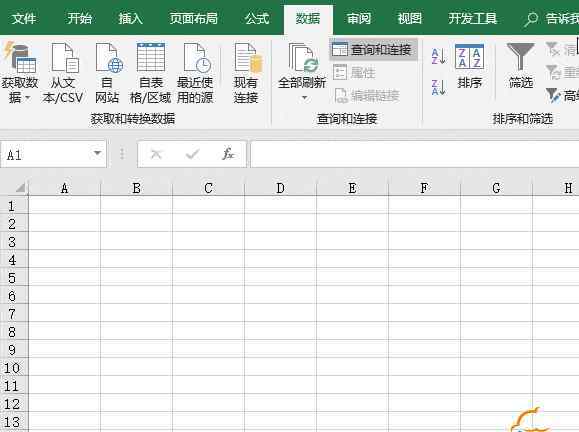This screenshot has width=579, height=432.
Task: Switch to the 插入 (Insert) tab
Action: pos(130,18)
